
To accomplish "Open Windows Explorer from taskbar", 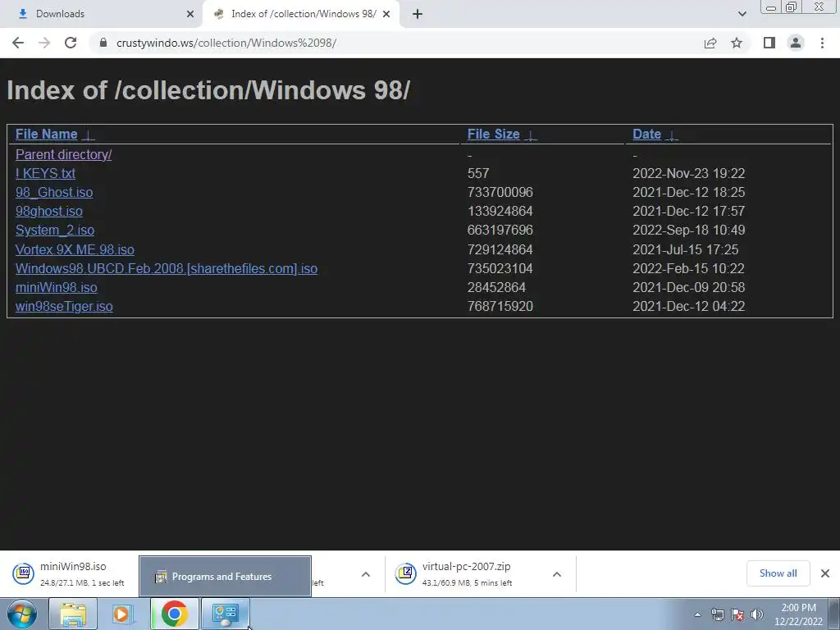I will pos(73,614).
